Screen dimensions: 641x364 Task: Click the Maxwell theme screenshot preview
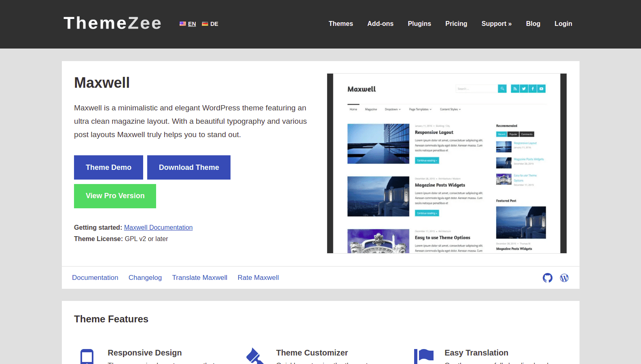pyautogui.click(x=447, y=163)
